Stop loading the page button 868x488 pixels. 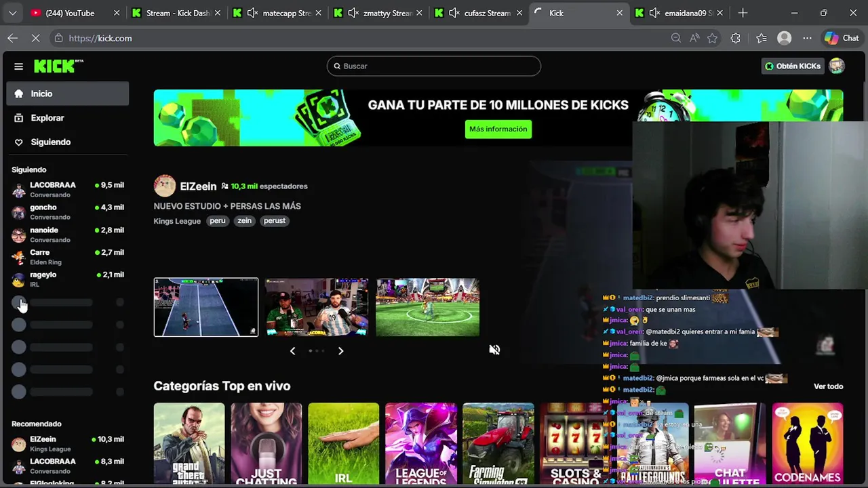[x=35, y=38]
